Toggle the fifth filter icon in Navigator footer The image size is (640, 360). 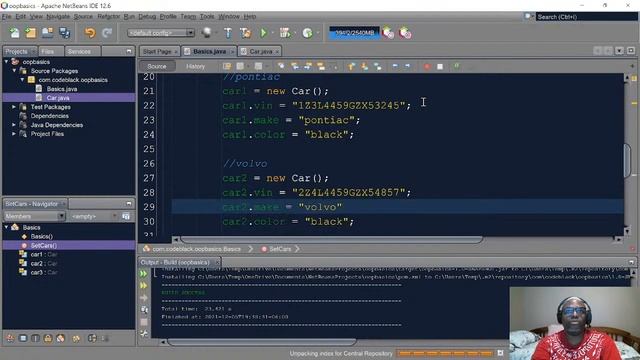tap(60, 338)
